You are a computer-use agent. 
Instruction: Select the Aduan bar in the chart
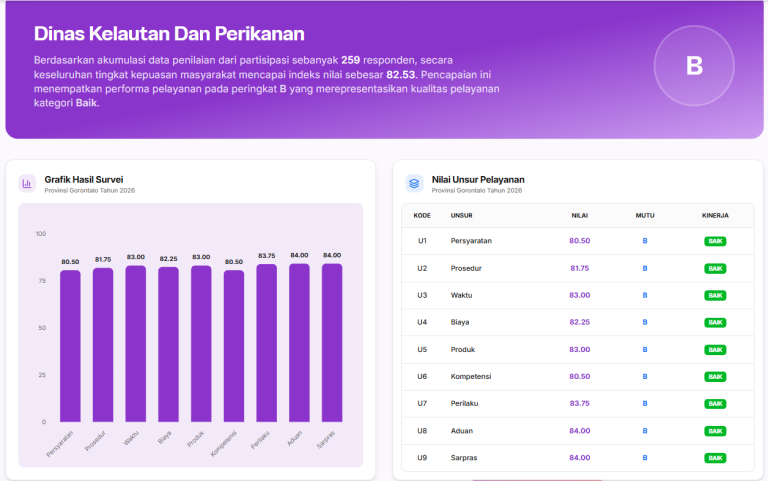(299, 343)
